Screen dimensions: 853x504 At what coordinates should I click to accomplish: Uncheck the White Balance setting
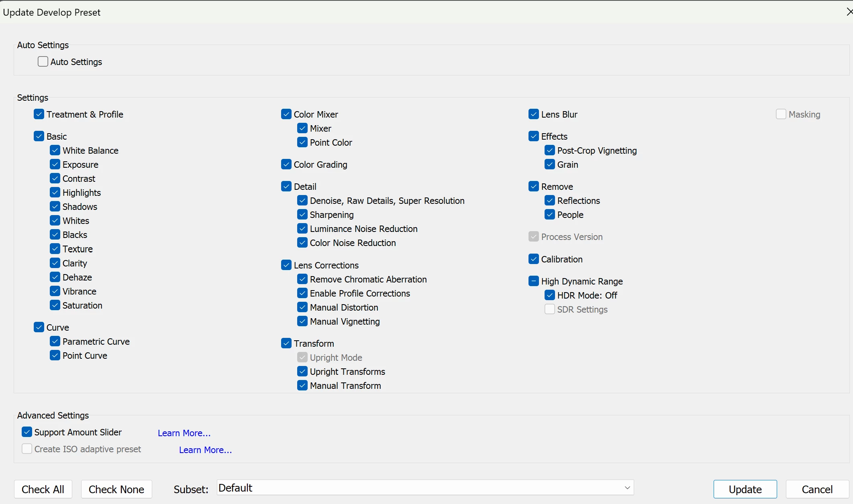click(x=55, y=150)
